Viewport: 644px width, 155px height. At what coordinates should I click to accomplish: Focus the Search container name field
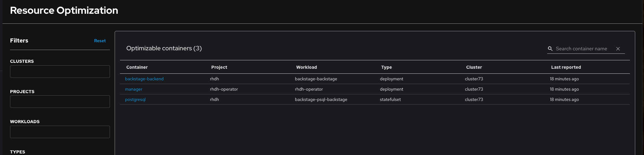pyautogui.click(x=581, y=49)
